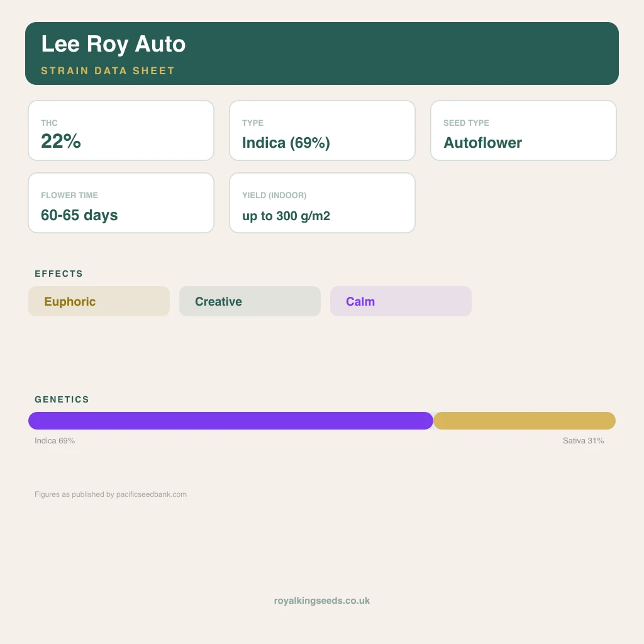
Task: Click the dark green header banner
Action: [x=322, y=53]
